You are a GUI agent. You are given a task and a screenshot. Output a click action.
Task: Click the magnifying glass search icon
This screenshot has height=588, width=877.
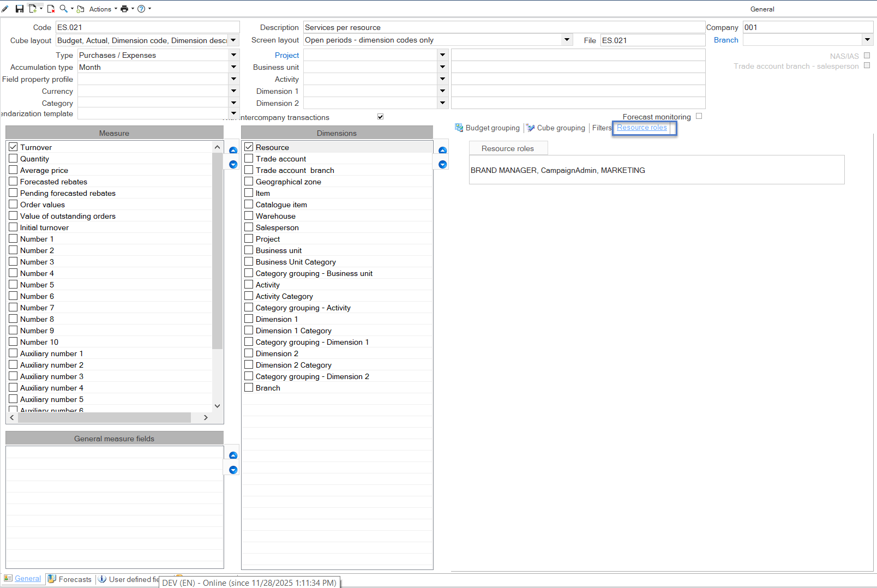coord(64,9)
